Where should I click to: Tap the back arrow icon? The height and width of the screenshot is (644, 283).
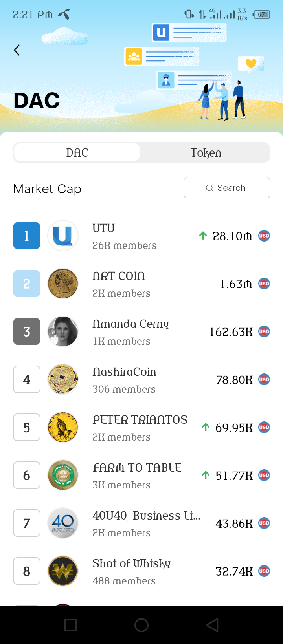(17, 50)
